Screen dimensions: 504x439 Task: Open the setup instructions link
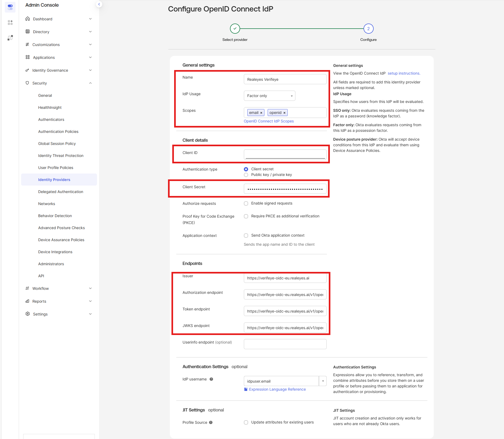coord(404,73)
